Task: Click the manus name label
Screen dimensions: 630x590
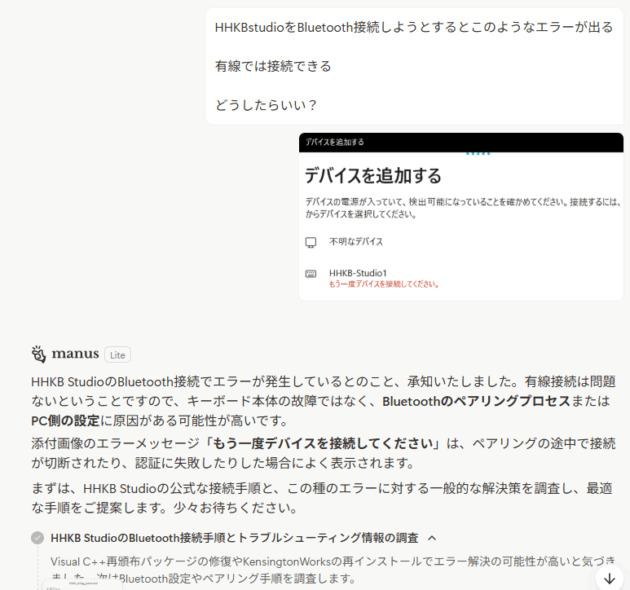Action: point(76,354)
